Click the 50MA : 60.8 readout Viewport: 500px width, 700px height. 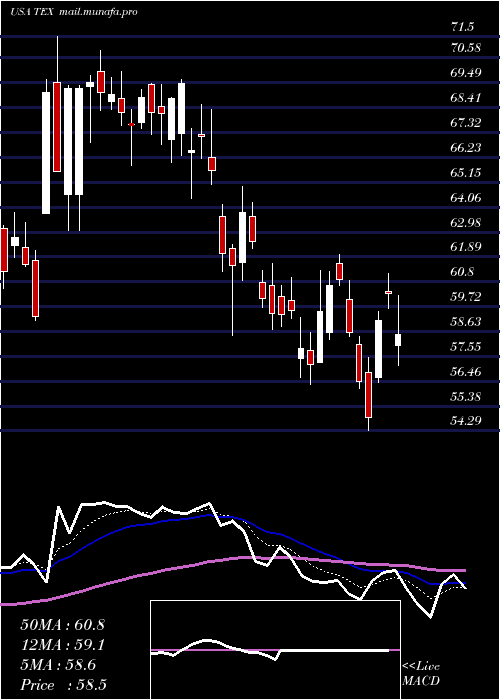pos(62,625)
